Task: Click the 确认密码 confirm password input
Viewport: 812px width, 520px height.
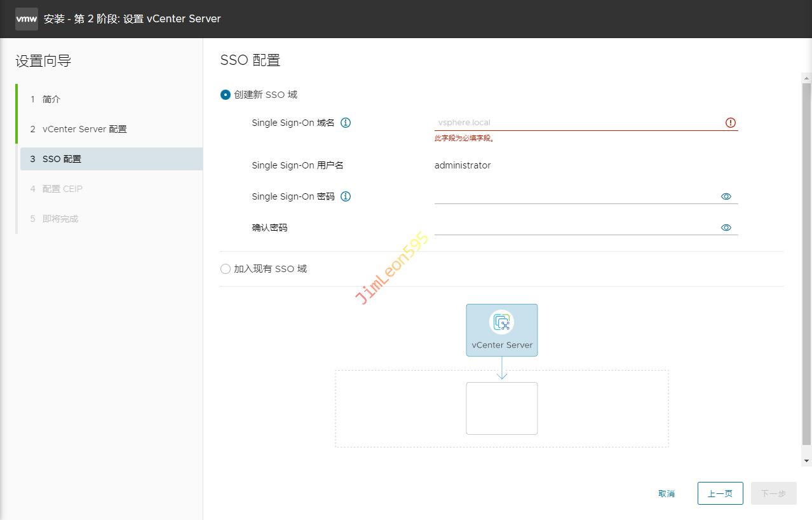Action: click(x=575, y=228)
